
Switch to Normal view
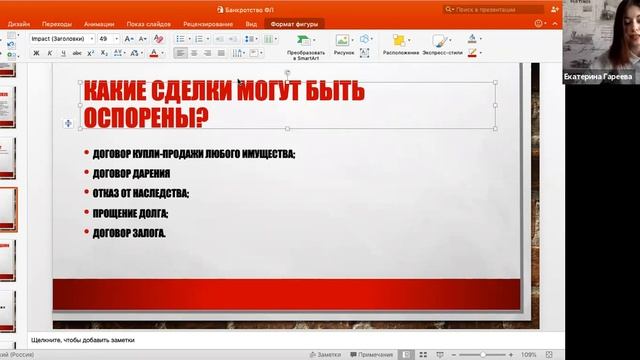(x=406, y=355)
